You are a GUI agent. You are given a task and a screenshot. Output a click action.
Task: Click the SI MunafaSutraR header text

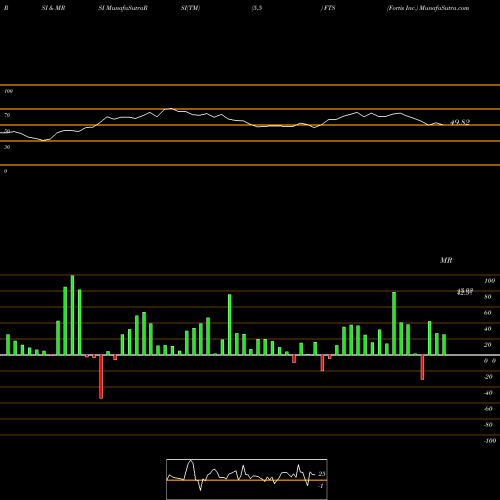point(123,8)
